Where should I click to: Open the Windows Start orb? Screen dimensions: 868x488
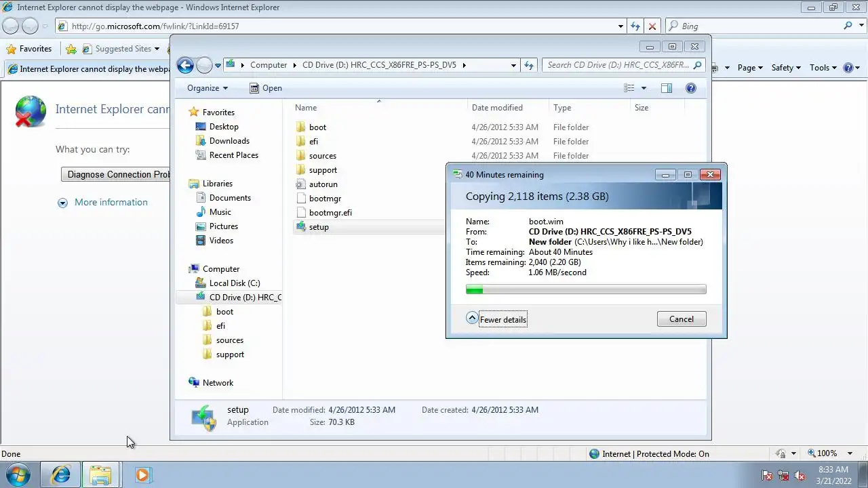pyautogui.click(x=18, y=474)
